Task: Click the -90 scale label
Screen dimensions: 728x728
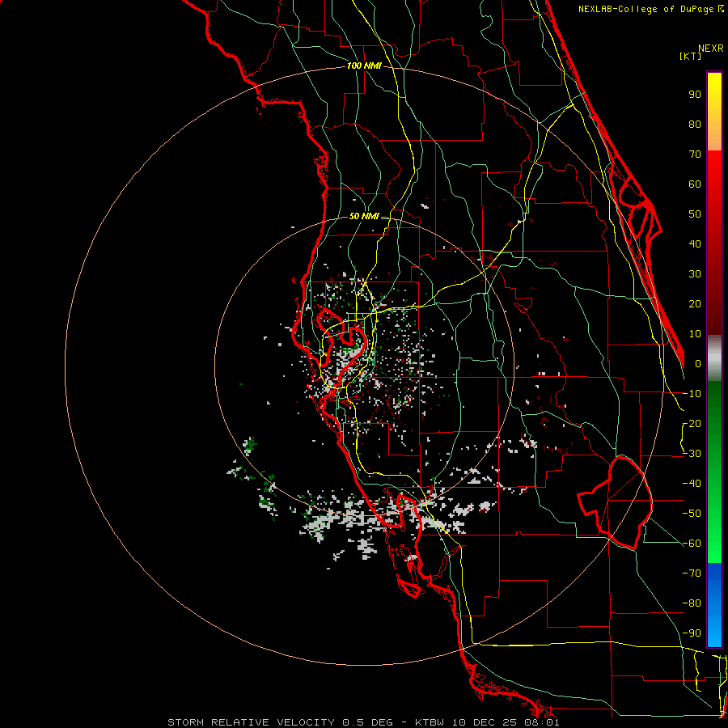Action: click(692, 633)
